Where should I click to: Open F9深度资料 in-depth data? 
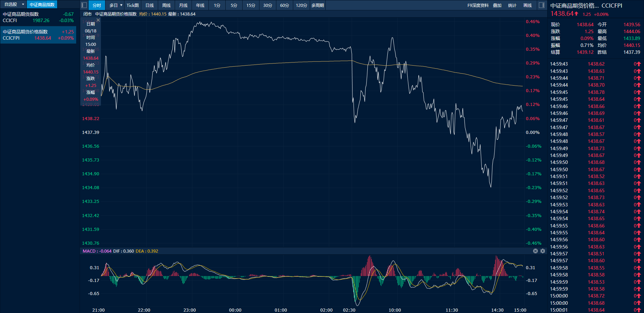[478, 5]
